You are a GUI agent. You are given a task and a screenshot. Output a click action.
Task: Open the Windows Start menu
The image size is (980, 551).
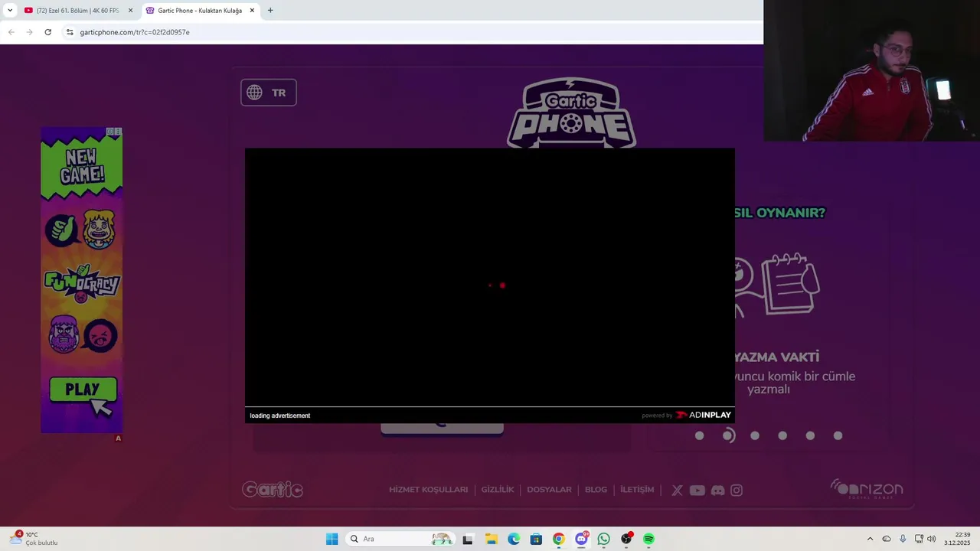point(332,539)
